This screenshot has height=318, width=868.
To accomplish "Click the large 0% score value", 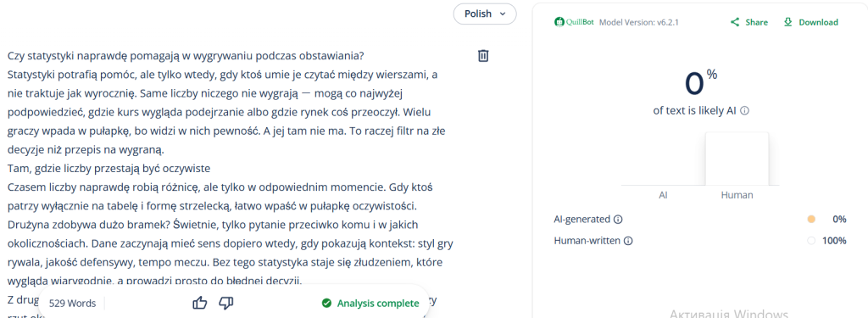I will click(x=701, y=82).
